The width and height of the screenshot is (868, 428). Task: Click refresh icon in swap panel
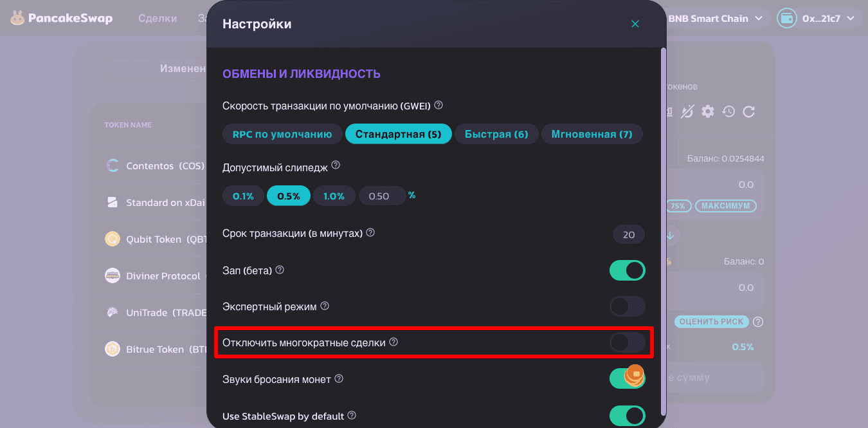(x=749, y=111)
